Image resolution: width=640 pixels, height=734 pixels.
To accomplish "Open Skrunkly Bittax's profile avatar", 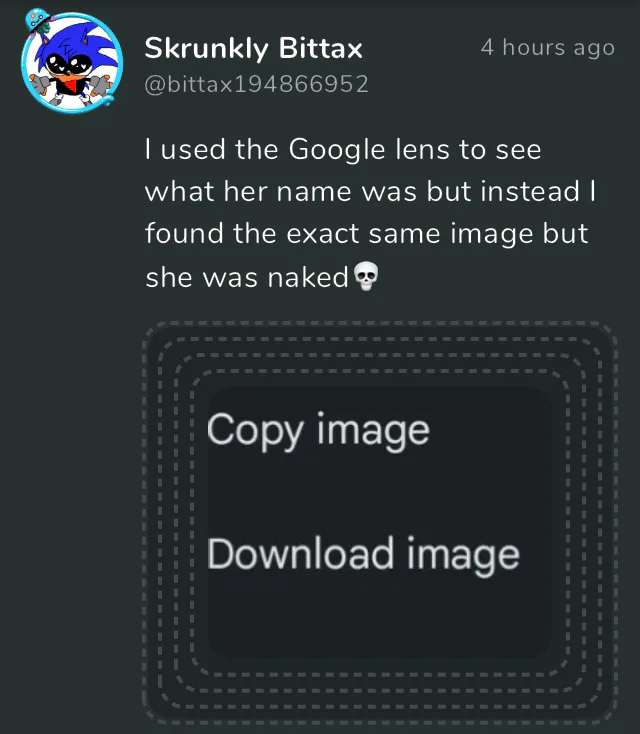I will pos(72,63).
